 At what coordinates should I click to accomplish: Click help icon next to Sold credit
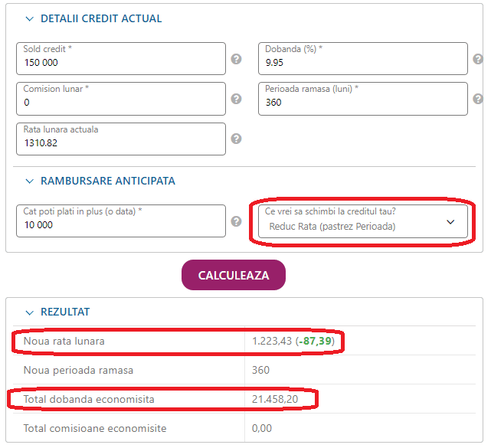[237, 59]
